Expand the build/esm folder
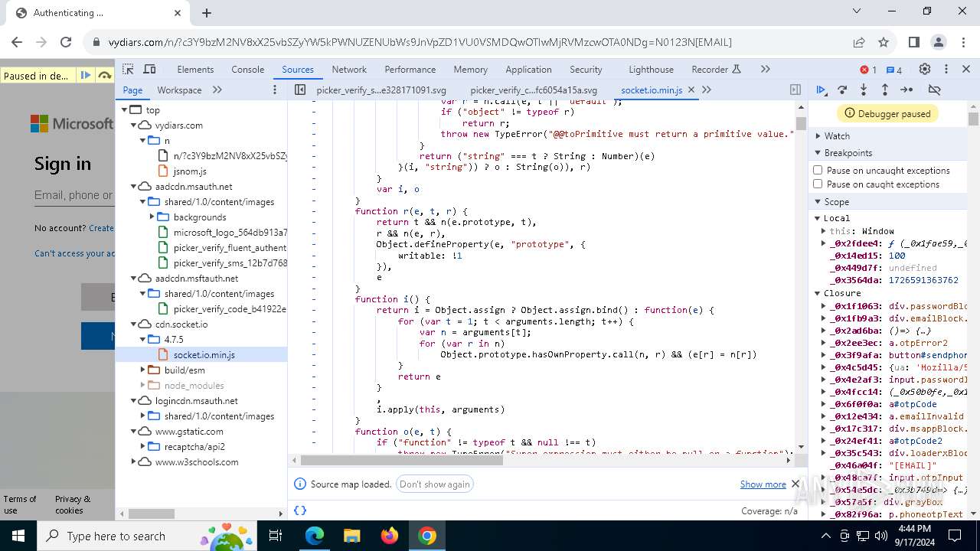This screenshot has height=551, width=980. (143, 370)
